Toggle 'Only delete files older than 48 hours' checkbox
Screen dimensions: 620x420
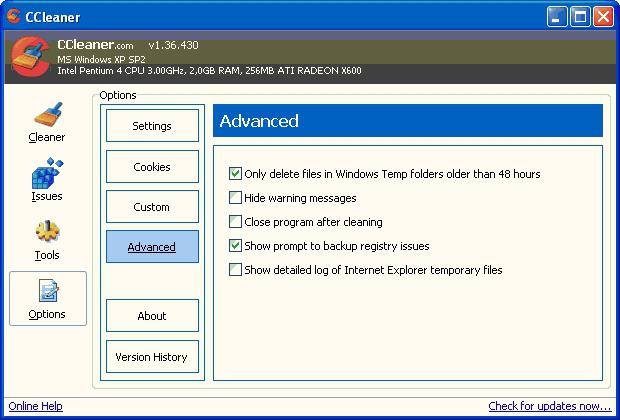[235, 173]
